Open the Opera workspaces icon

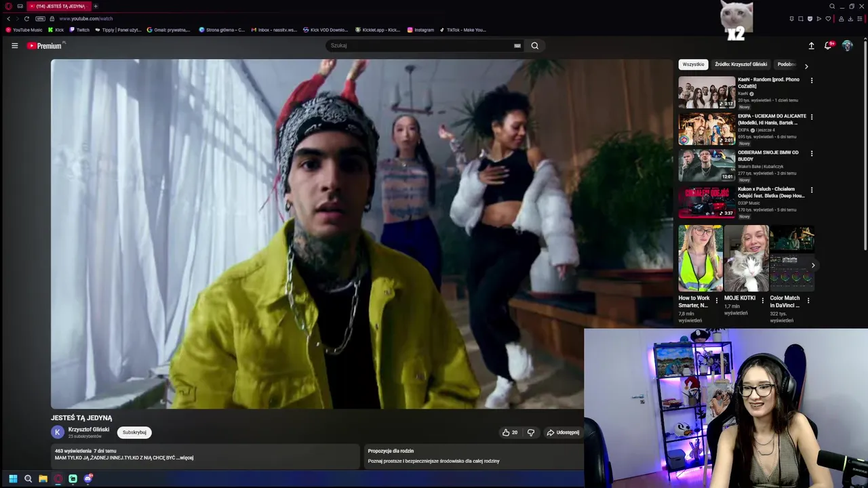click(x=20, y=6)
